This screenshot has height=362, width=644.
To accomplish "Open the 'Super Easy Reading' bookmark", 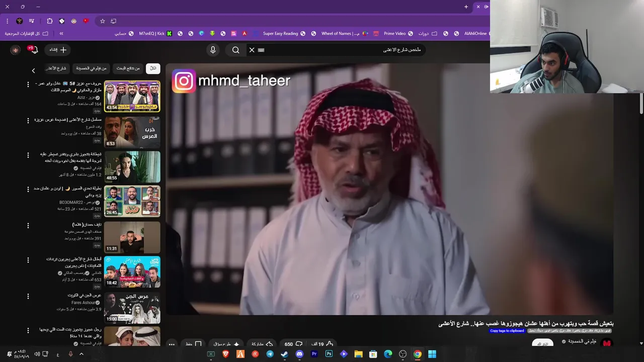I will point(284,34).
